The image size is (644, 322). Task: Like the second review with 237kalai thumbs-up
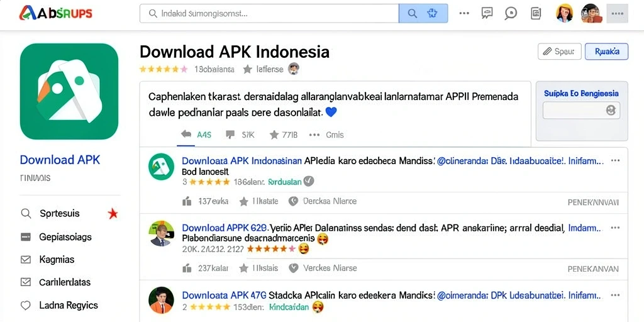204,268
